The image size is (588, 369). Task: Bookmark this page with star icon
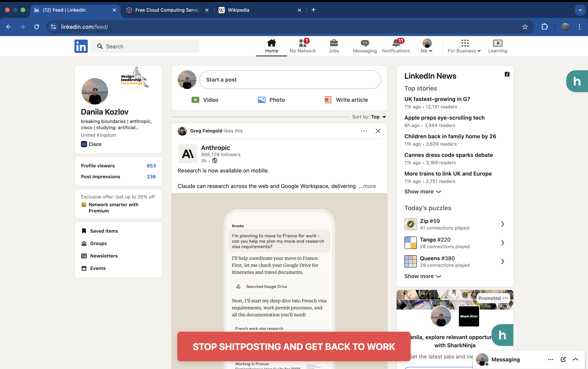point(525,27)
